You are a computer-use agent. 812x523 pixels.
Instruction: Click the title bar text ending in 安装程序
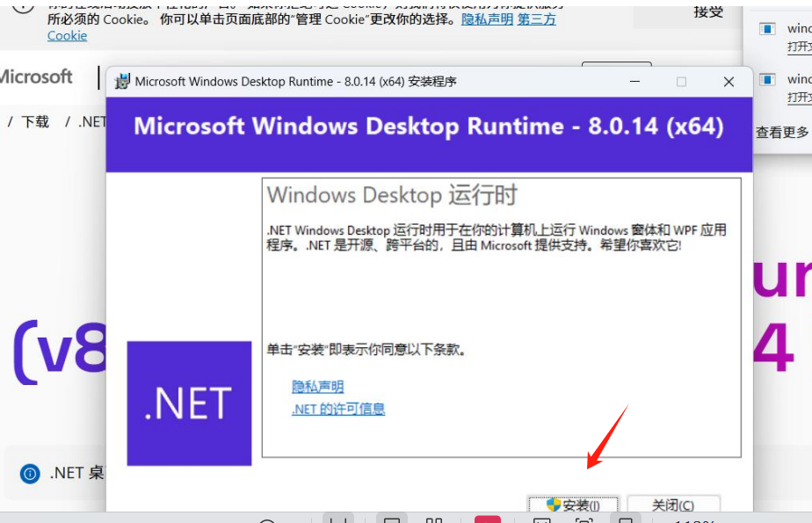(x=295, y=81)
